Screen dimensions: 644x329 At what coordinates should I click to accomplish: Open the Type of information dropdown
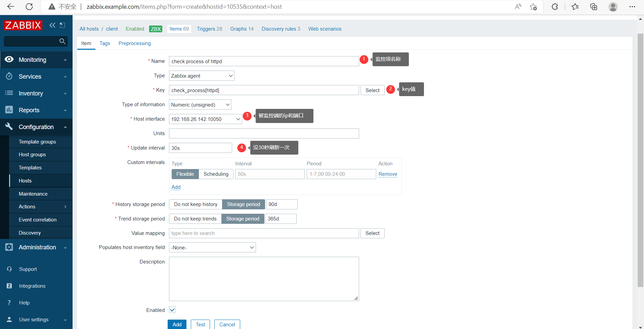(200, 105)
